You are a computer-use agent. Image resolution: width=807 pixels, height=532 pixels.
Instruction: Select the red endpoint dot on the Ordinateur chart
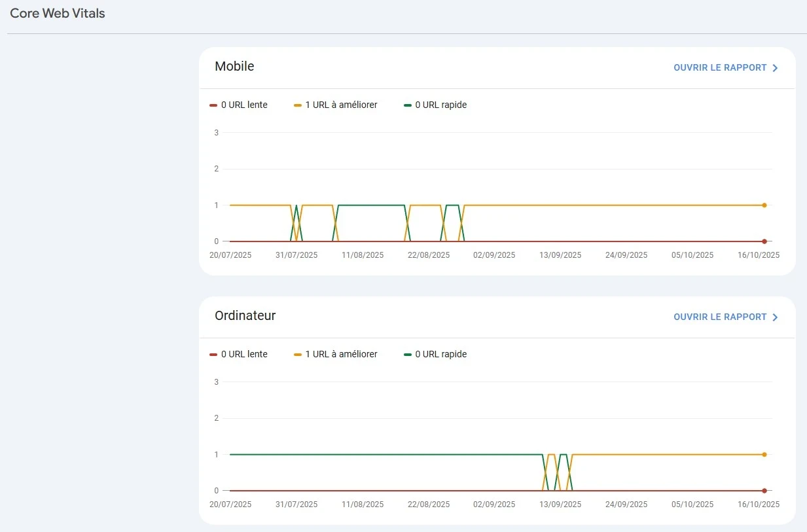coord(764,490)
